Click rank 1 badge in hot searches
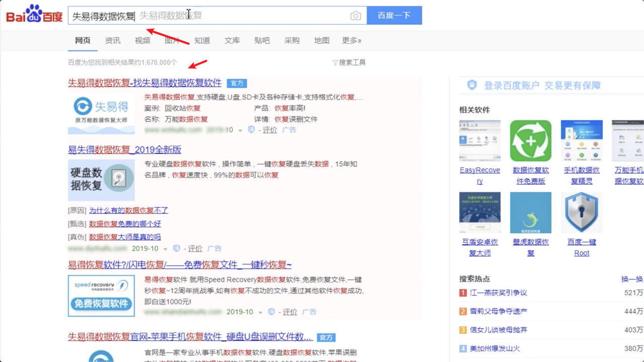 click(x=463, y=293)
